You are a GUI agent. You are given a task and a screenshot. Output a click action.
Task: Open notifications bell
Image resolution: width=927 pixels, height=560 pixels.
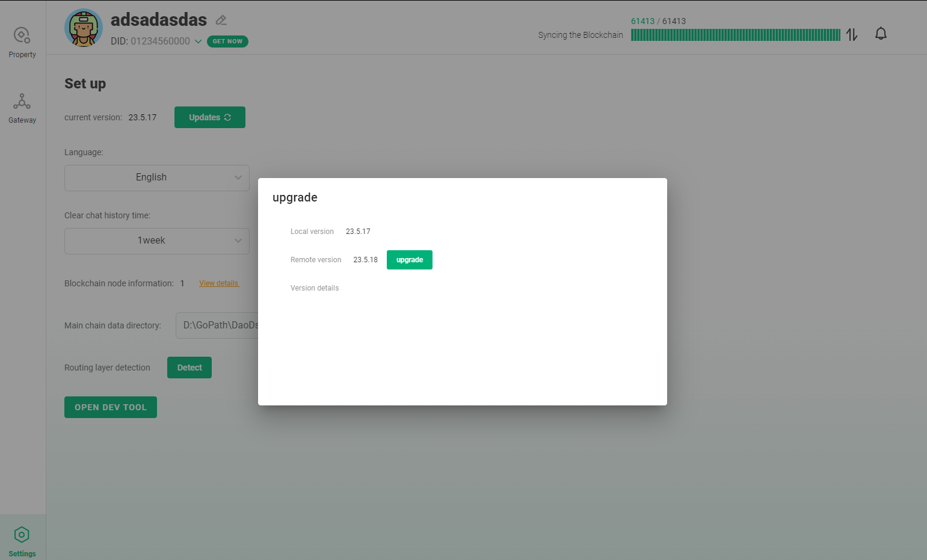click(x=881, y=34)
